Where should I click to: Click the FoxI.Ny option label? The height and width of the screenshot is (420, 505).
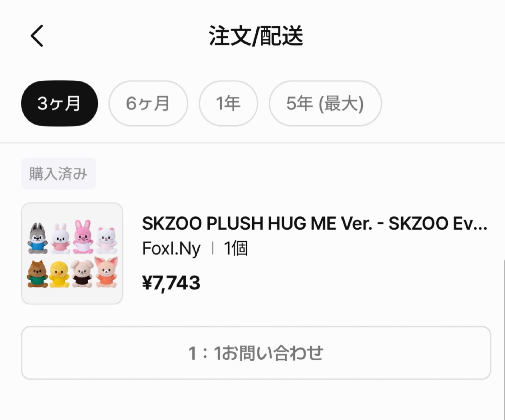[x=171, y=248]
